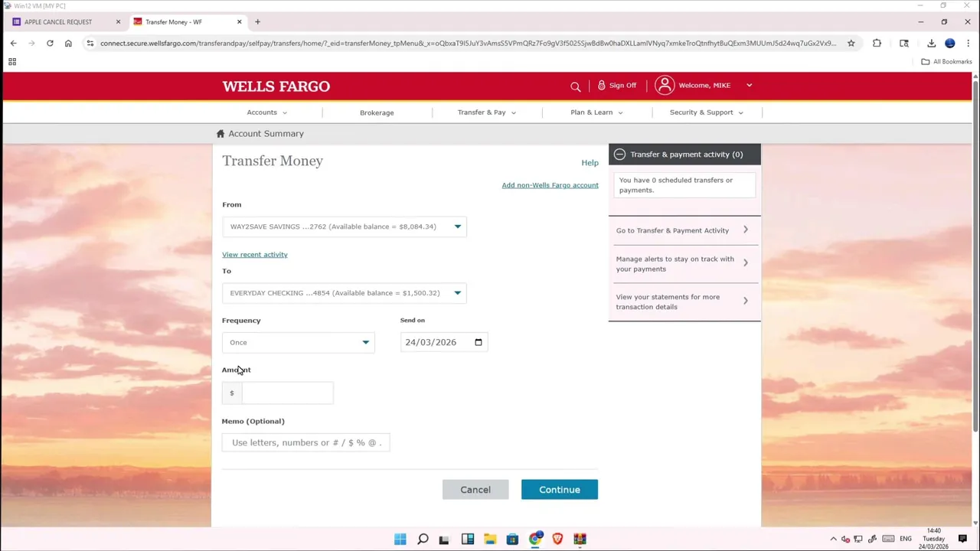Screen dimensions: 980x551
Task: Open the Windows Start menu
Action: coord(400,540)
